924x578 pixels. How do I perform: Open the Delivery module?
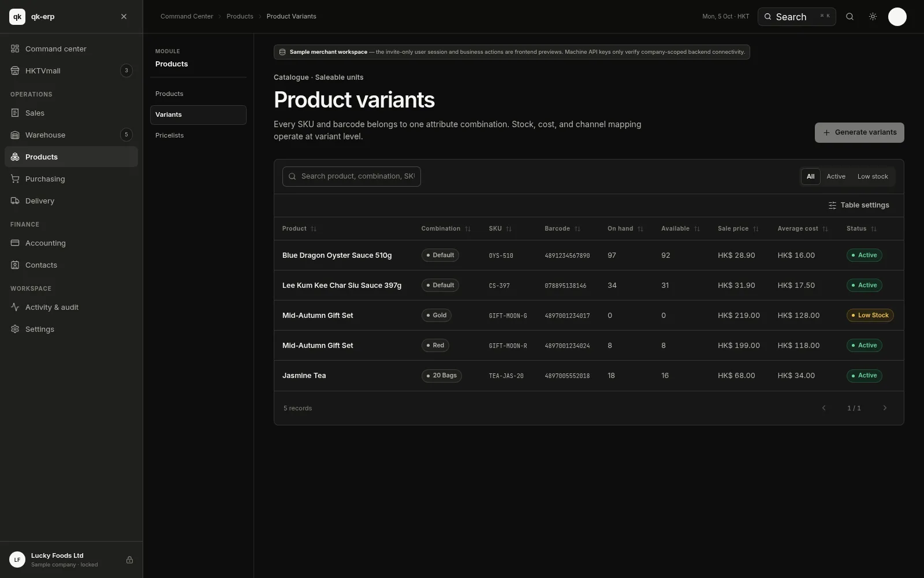71,201
